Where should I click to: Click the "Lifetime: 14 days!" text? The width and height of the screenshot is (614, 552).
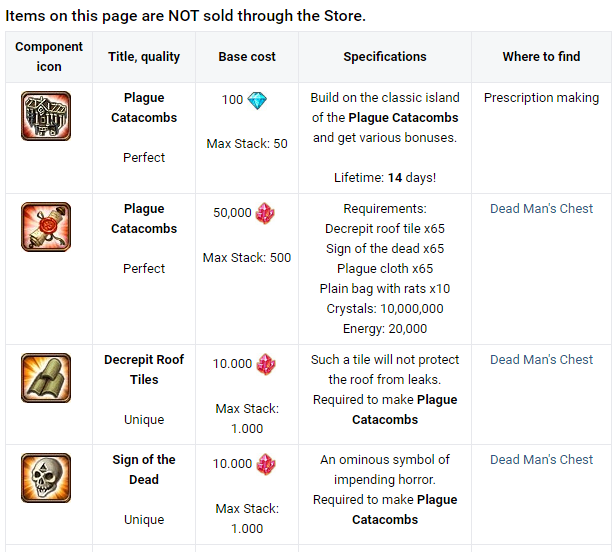[x=385, y=178]
